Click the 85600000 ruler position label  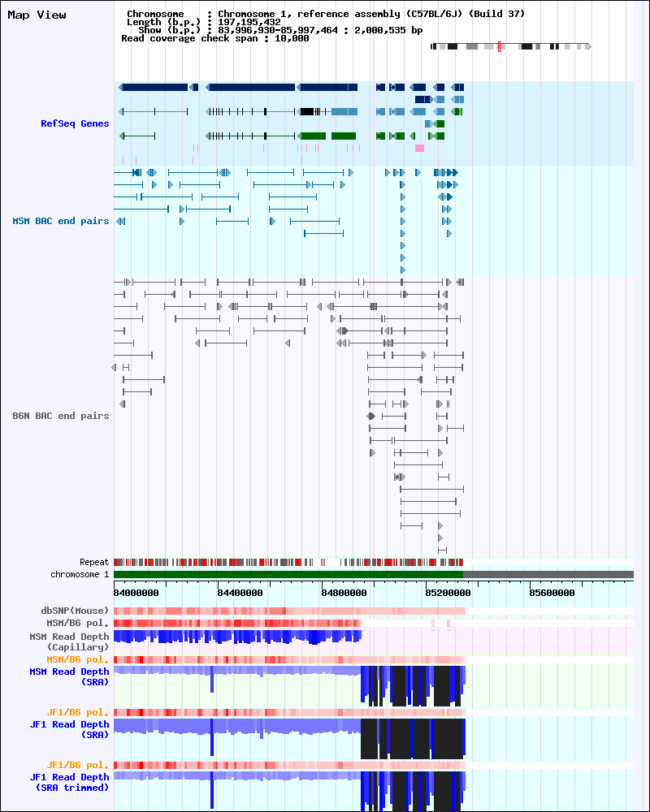coord(552,593)
